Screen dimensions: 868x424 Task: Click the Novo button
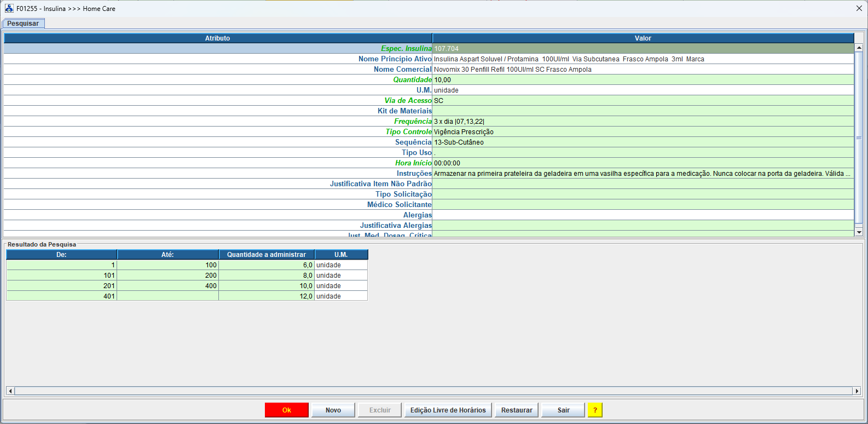point(333,410)
